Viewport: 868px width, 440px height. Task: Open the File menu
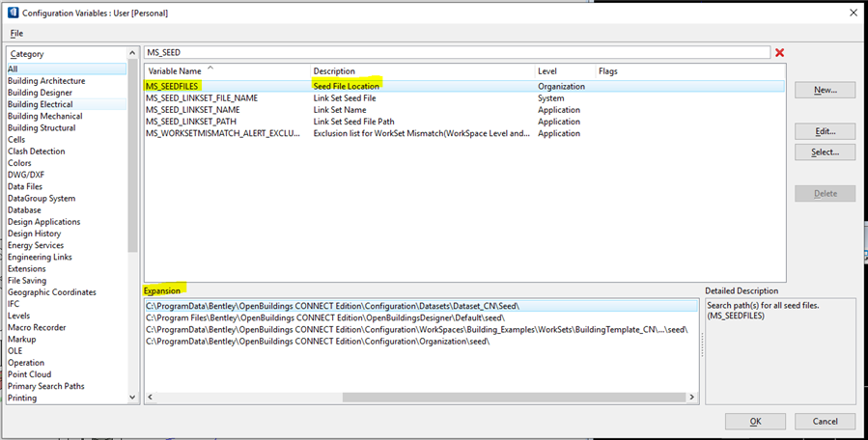tap(16, 33)
